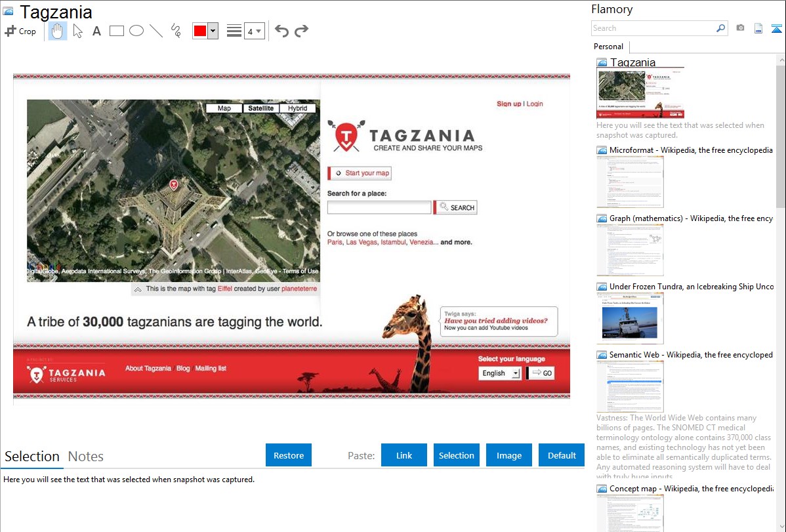Screen dimensions: 786x532
Task: Click the Restore button
Action: tap(289, 455)
